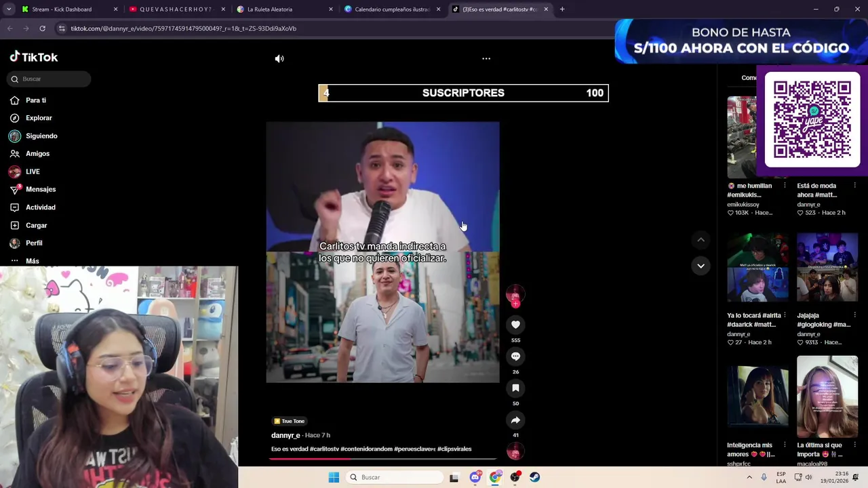868x488 pixels.
Task: Open the comments bubble icon
Action: point(515,357)
